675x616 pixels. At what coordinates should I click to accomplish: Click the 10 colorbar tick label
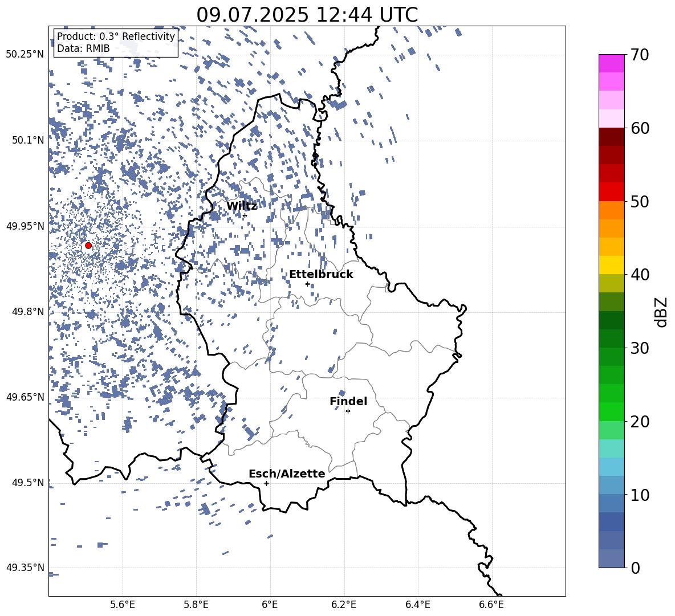[640, 495]
